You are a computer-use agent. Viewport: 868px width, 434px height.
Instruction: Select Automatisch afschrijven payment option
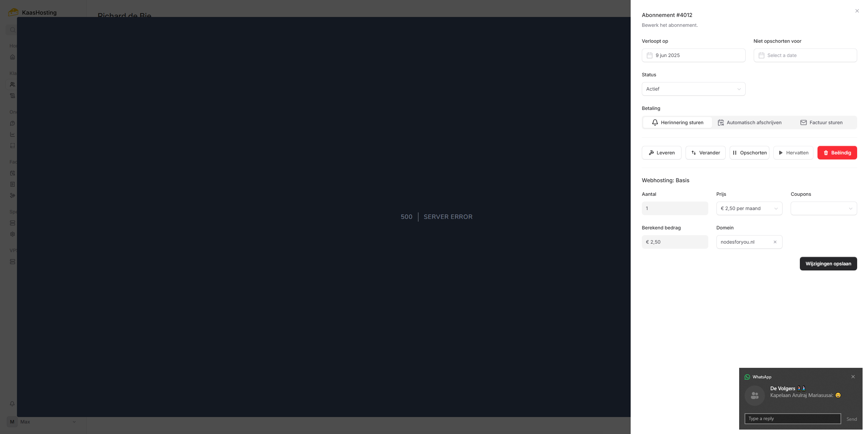tap(750, 122)
